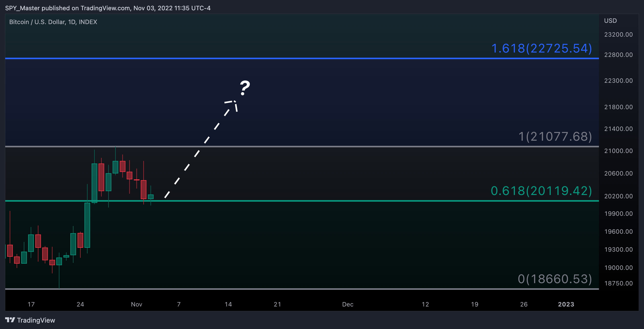Click the 21000.00 price axis value
This screenshot has height=329, width=644.
(618, 151)
